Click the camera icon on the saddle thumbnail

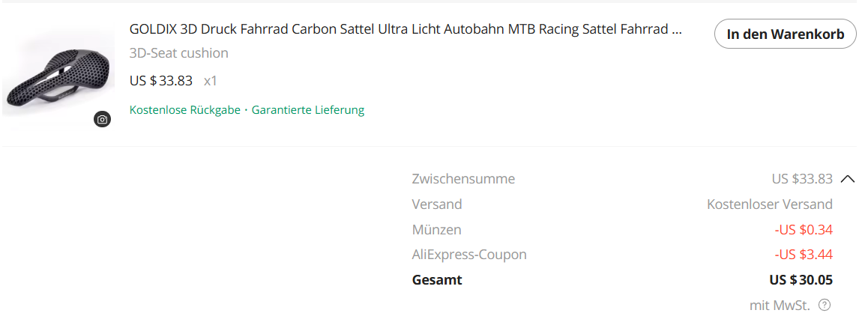[102, 119]
